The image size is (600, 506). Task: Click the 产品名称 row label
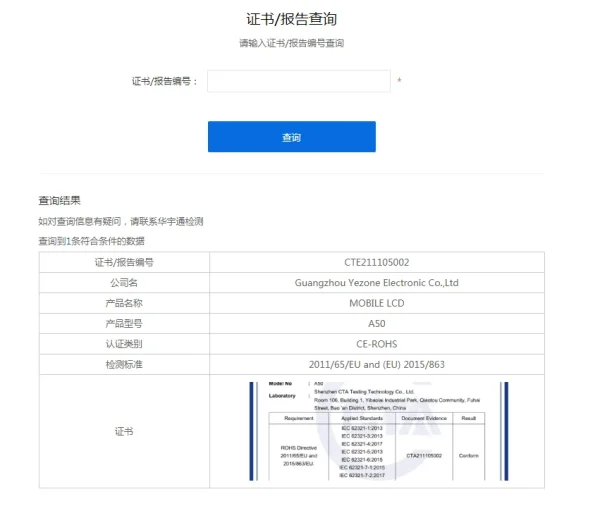(124, 303)
